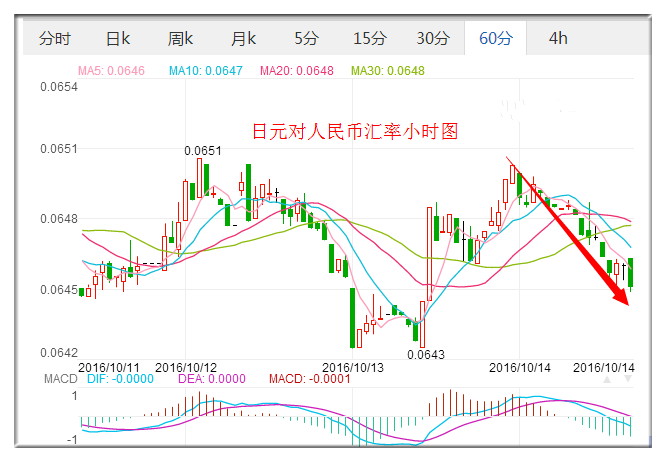Click the 2016/10/11 date label
Screen dimensions: 666x462
(x=109, y=368)
